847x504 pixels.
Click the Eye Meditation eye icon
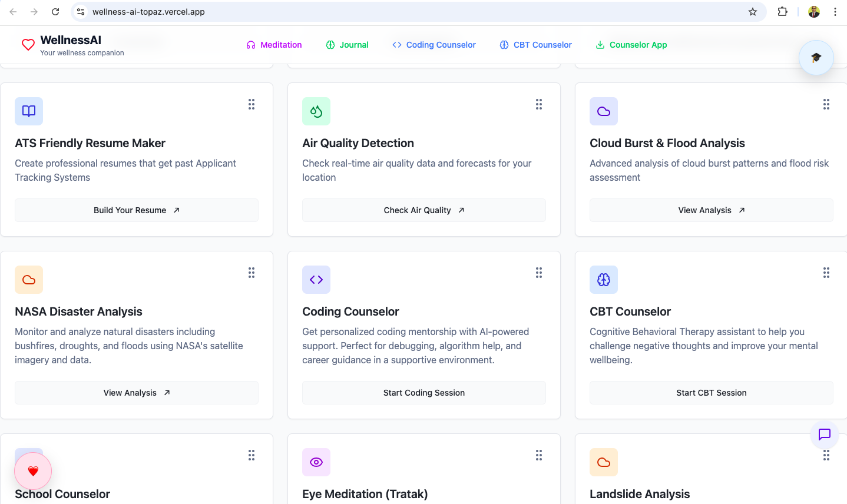316,462
